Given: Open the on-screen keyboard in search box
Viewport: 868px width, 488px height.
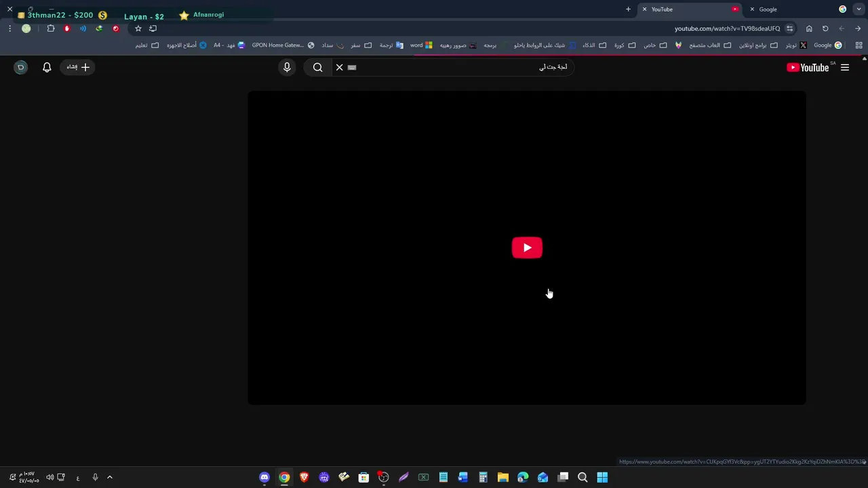Looking at the screenshot, I should [352, 67].
